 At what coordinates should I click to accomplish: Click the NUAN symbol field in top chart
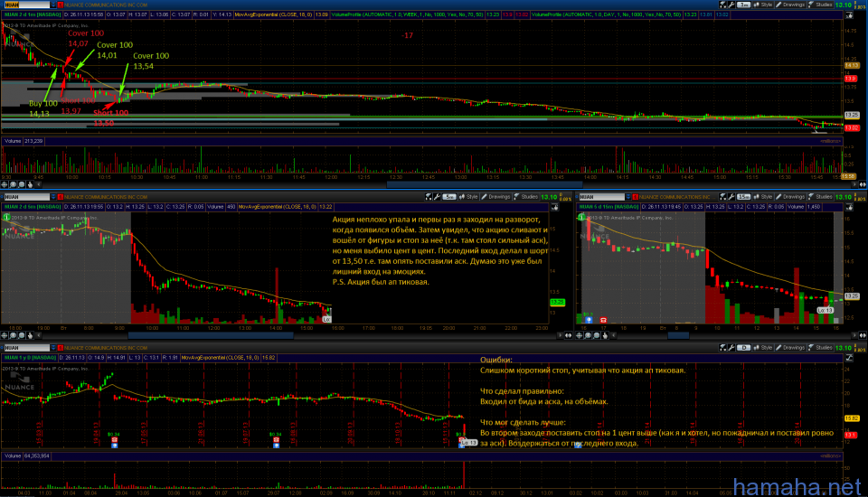[x=25, y=5]
